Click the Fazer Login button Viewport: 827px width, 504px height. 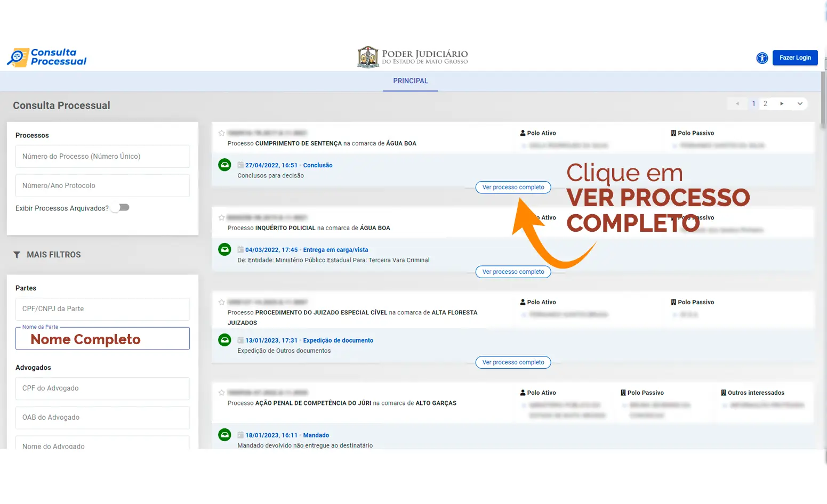point(794,58)
